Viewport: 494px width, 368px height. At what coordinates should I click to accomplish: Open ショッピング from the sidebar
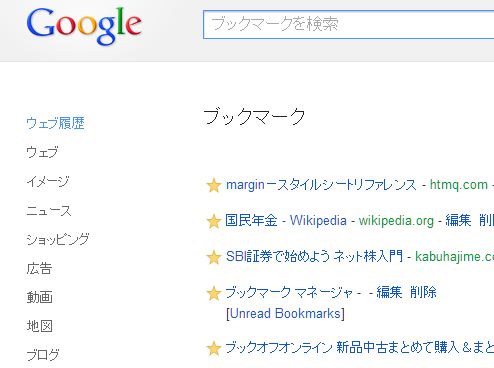tap(58, 239)
